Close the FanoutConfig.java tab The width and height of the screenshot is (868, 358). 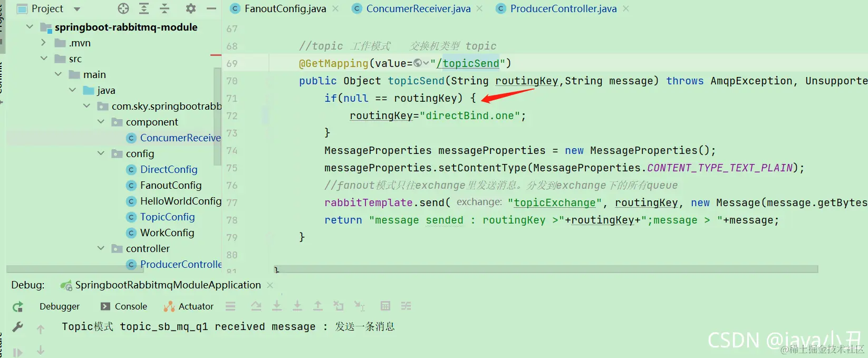tap(335, 8)
